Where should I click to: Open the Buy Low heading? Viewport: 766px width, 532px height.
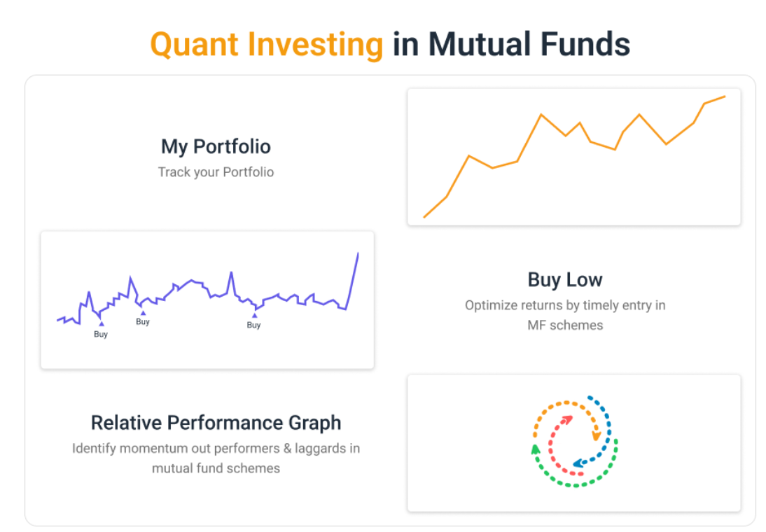click(565, 280)
